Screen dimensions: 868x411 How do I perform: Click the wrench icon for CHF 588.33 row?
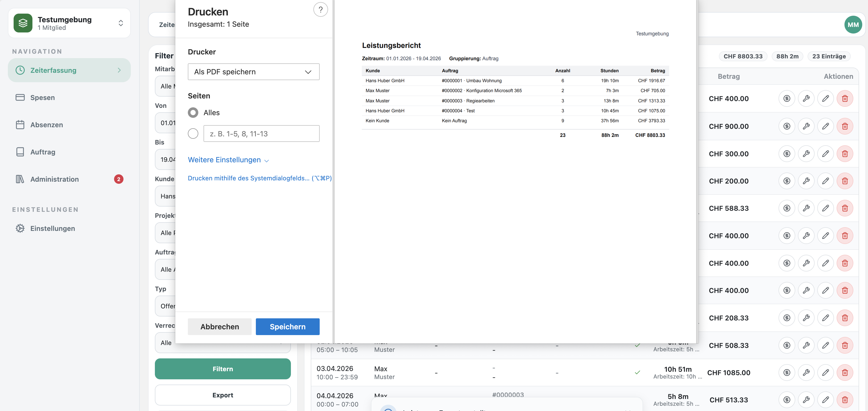pos(806,208)
